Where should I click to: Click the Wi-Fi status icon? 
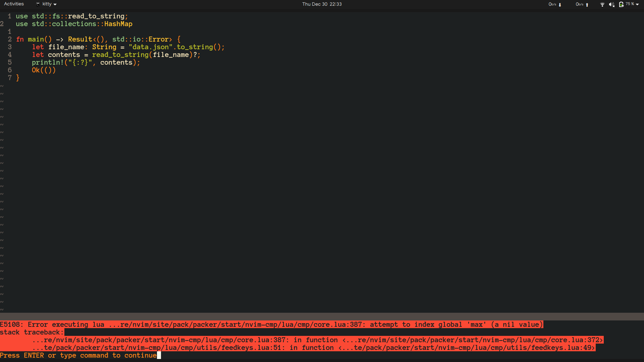[x=602, y=4]
